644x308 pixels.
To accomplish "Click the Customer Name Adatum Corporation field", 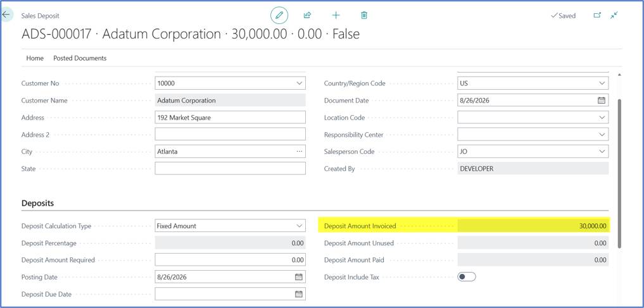I will 230,100.
